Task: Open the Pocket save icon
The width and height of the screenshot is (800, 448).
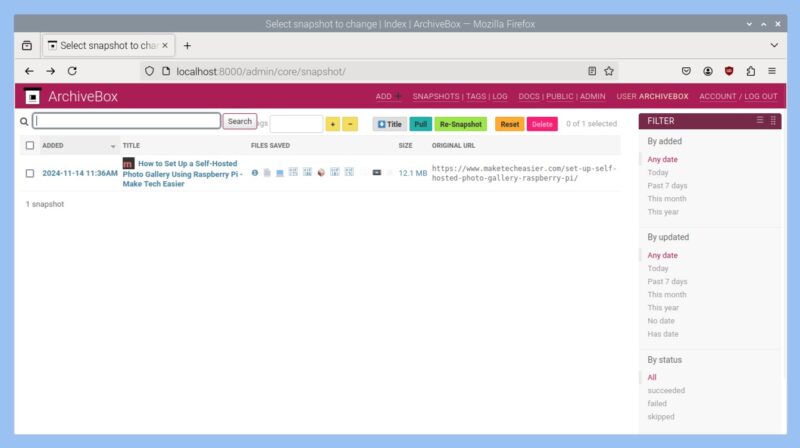Action: 686,71
